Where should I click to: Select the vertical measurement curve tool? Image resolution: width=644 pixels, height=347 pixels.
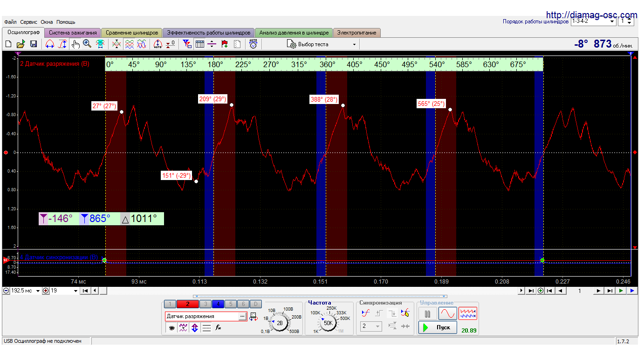63,44
